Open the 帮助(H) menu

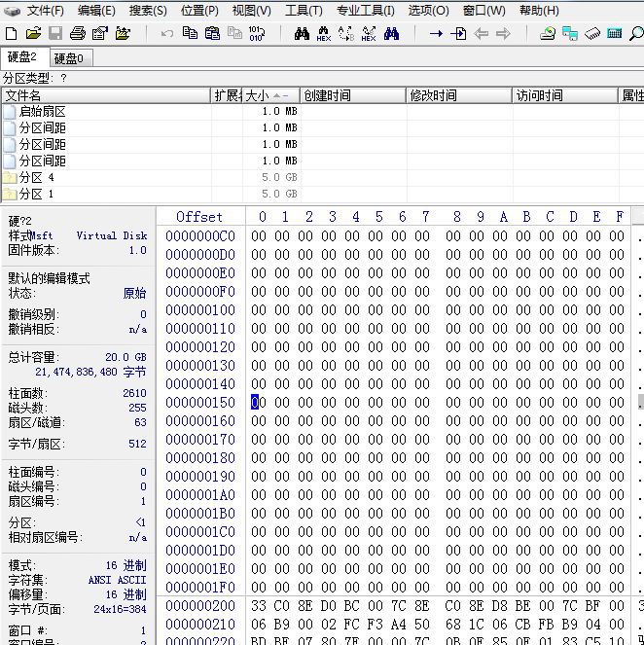(539, 11)
